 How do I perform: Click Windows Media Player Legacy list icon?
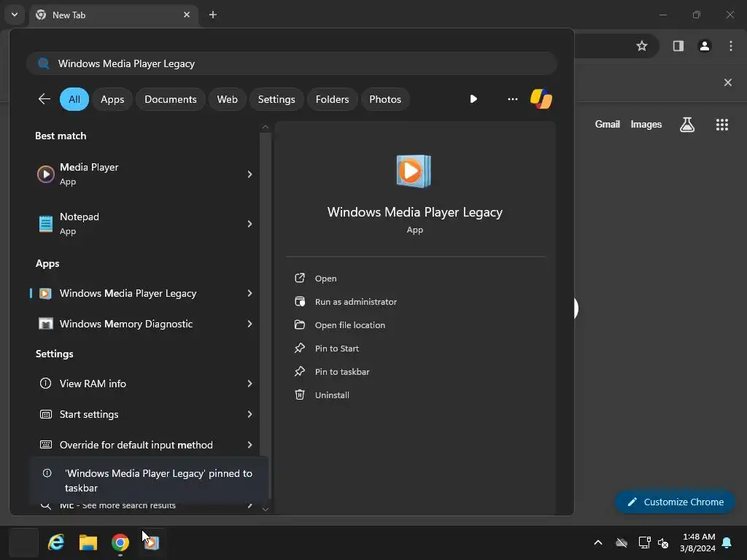coord(45,293)
